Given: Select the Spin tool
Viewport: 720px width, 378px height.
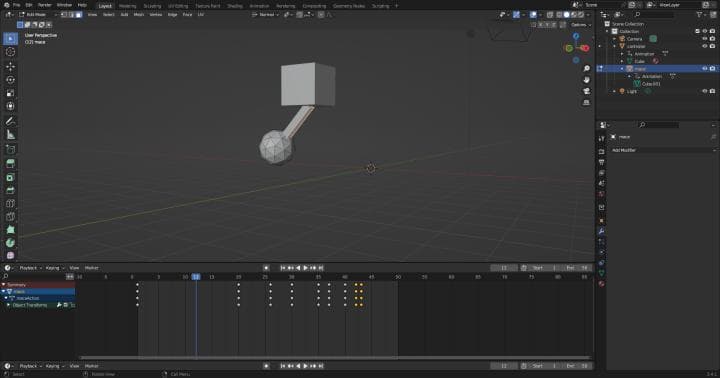Looking at the screenshot, I should pos(10,243).
